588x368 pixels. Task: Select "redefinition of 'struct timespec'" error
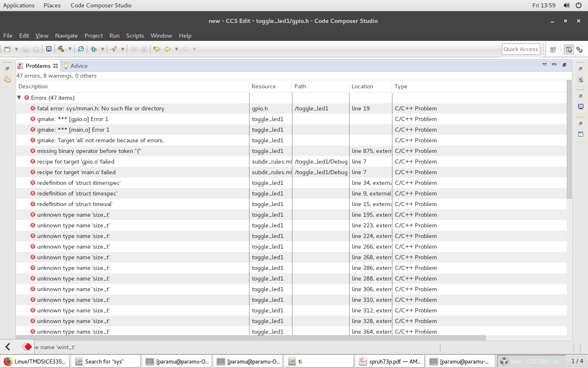[x=292, y=193]
